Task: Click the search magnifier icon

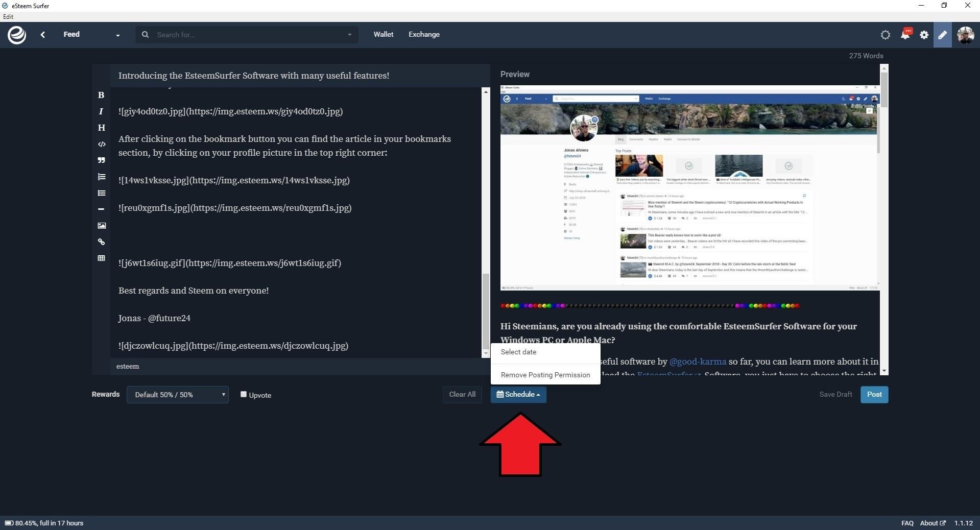Action: click(x=146, y=35)
